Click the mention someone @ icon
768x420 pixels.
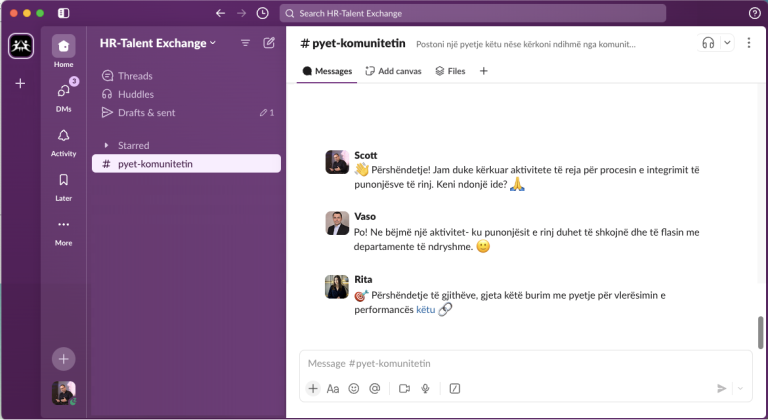pos(375,388)
